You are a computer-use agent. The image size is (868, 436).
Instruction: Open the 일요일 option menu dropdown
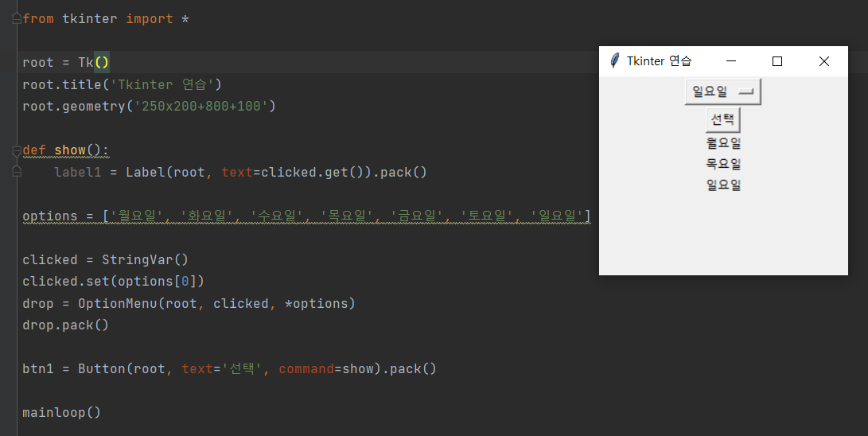pyautogui.click(x=723, y=91)
